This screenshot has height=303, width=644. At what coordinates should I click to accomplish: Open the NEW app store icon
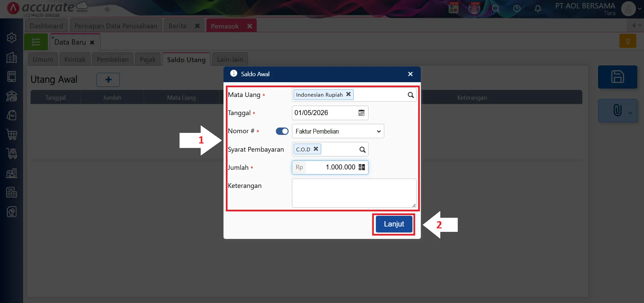[453, 8]
